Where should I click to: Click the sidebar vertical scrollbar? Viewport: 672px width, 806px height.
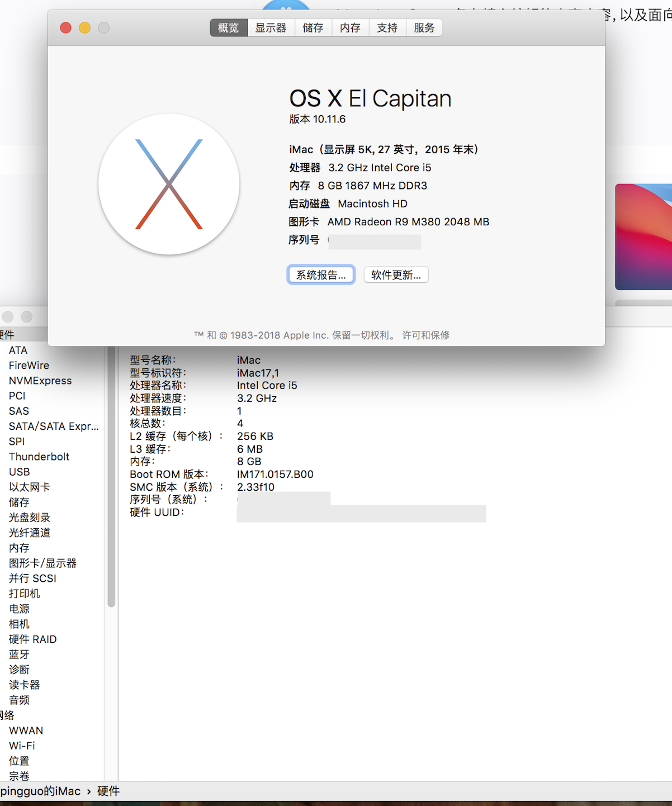(111, 475)
